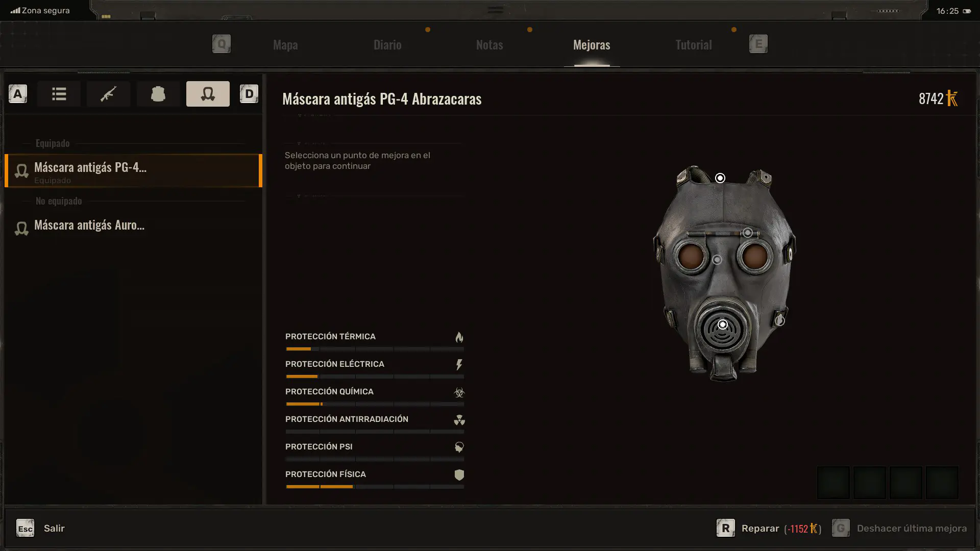980x551 pixels.
Task: Click the upgrade point above right lens
Action: pyautogui.click(x=748, y=233)
